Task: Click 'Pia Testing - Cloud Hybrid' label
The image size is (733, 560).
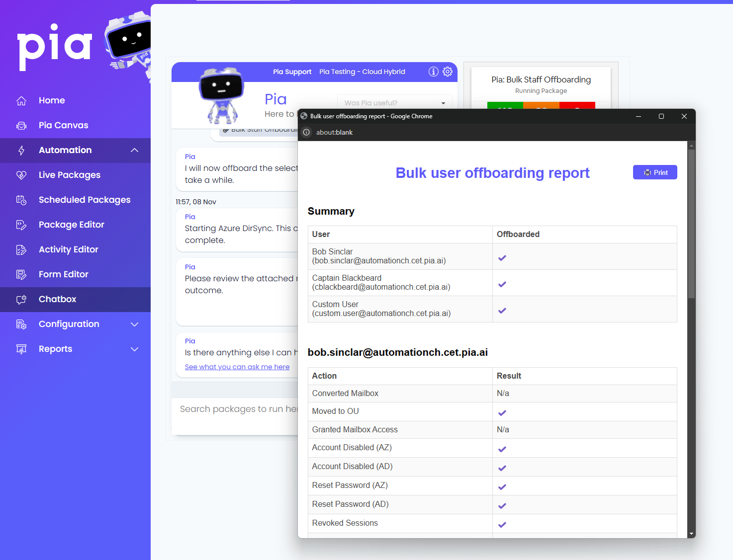Action: coord(362,72)
